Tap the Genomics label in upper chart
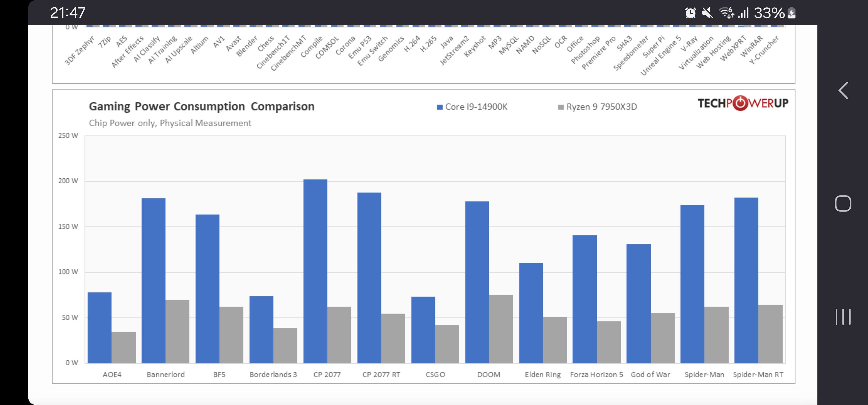 click(391, 49)
